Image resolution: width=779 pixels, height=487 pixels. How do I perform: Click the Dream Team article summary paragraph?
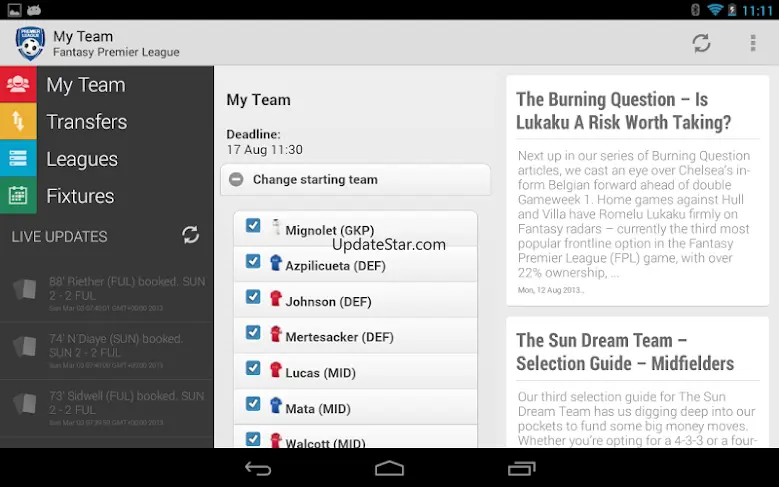(x=637, y=418)
